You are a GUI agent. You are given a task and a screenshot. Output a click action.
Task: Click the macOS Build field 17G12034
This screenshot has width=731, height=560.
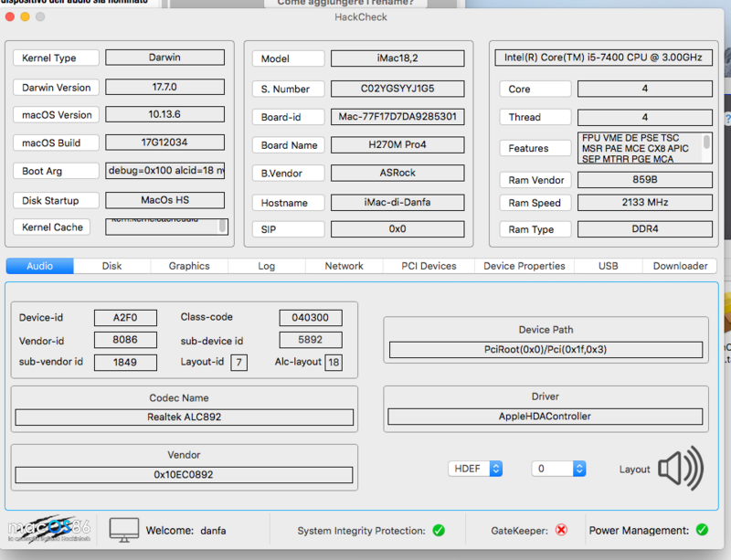(x=165, y=143)
